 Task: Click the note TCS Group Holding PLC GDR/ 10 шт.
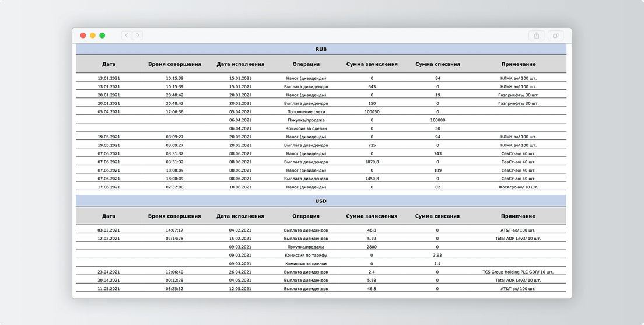tap(518, 272)
